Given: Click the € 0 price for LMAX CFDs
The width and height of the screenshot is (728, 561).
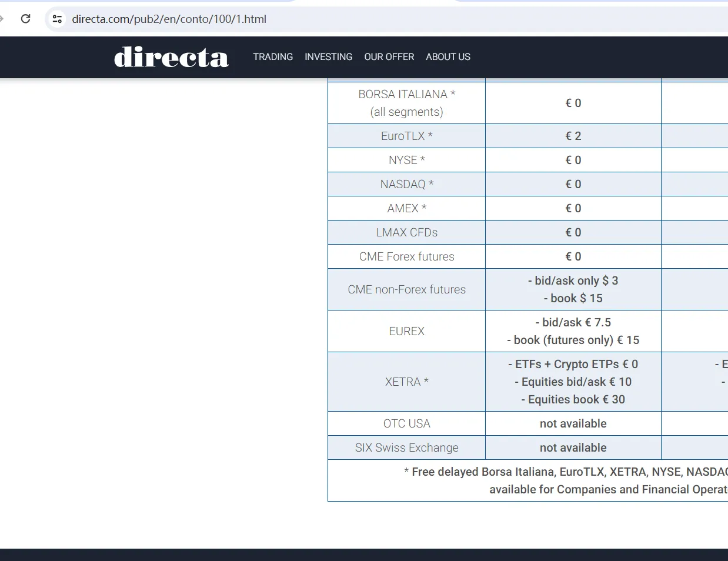Looking at the screenshot, I should [573, 232].
